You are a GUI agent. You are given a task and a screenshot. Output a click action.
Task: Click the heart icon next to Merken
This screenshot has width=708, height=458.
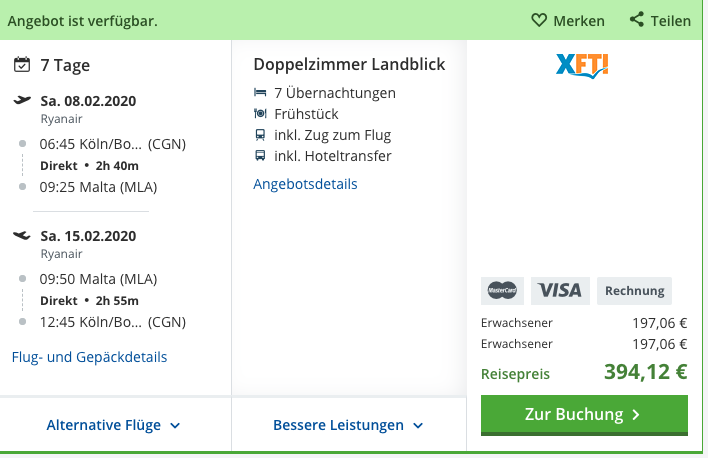[x=539, y=20]
